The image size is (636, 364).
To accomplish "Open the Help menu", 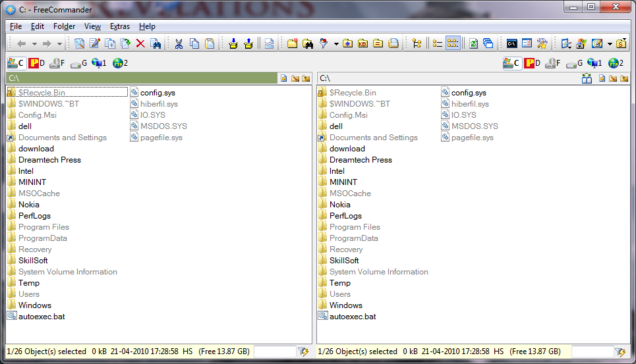I will click(147, 26).
